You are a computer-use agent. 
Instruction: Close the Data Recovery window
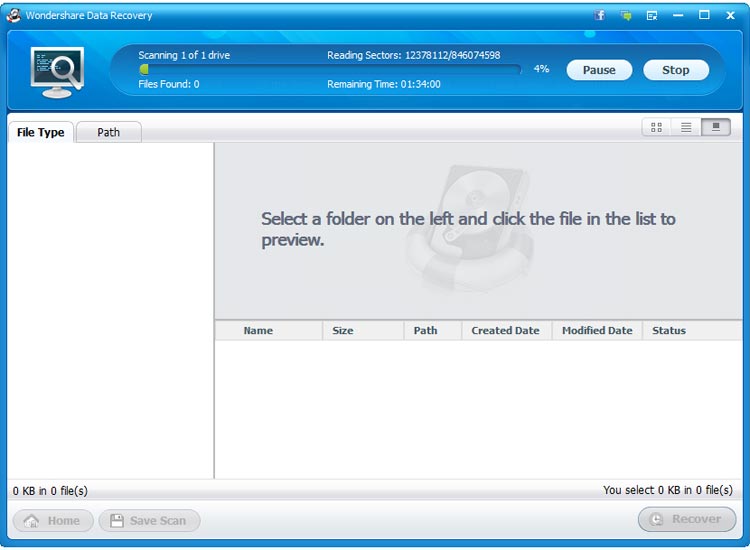tap(730, 15)
